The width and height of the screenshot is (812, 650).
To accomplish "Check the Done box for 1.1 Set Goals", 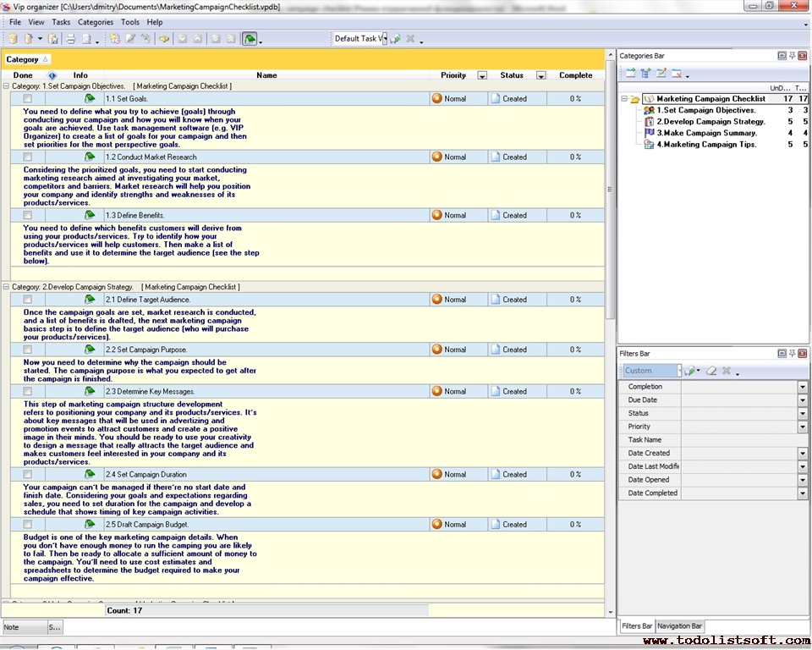I will pos(28,99).
